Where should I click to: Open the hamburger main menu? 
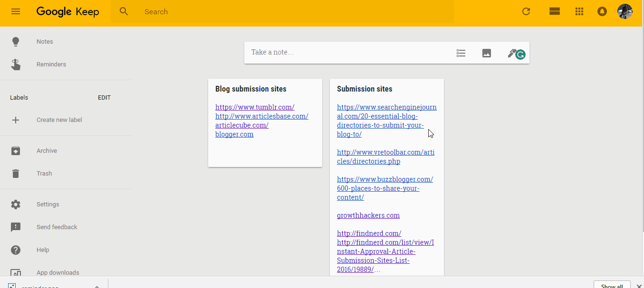pos(16,11)
